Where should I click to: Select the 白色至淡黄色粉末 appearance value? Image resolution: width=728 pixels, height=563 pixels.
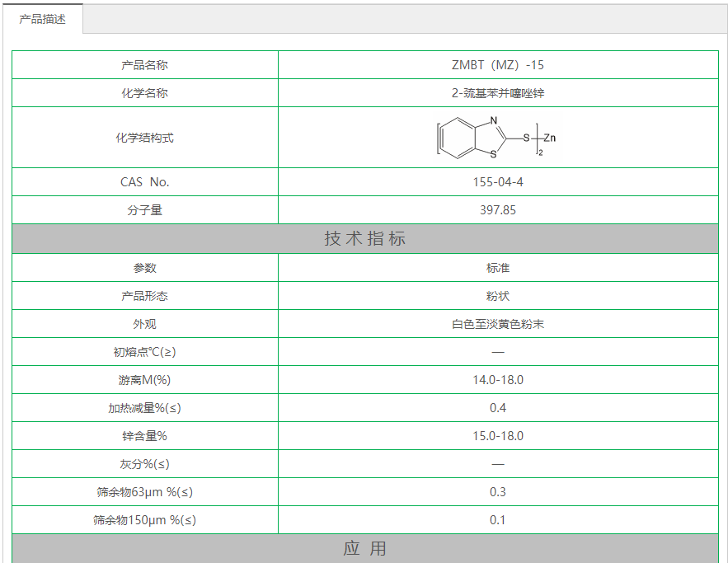click(x=497, y=324)
